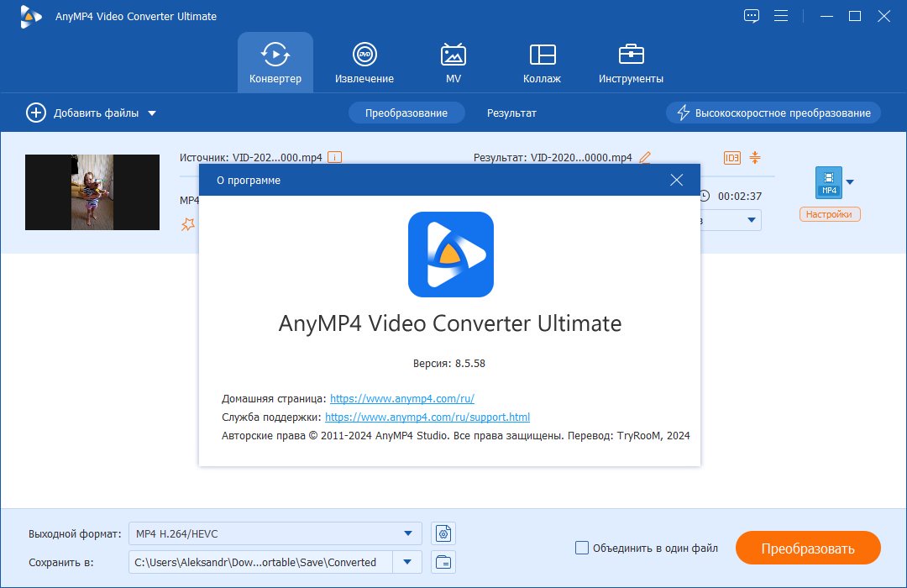Click the video thumbnail preview
The width and height of the screenshot is (907, 588).
click(x=92, y=192)
